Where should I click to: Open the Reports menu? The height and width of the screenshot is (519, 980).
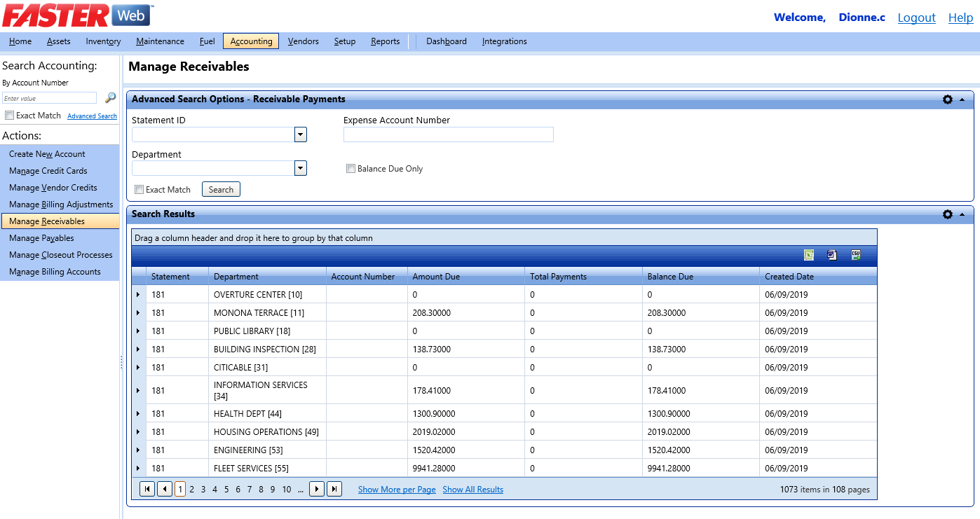(x=386, y=41)
